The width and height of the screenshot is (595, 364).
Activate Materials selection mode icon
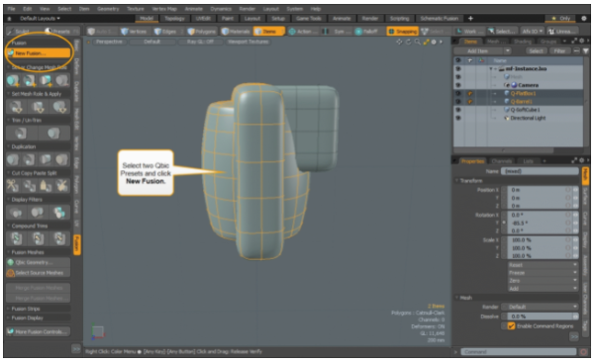coord(225,32)
